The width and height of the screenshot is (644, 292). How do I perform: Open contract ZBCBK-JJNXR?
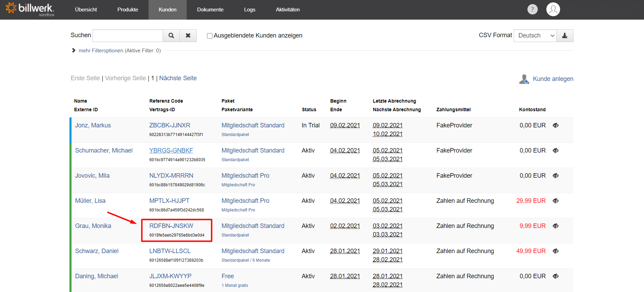[170, 125]
